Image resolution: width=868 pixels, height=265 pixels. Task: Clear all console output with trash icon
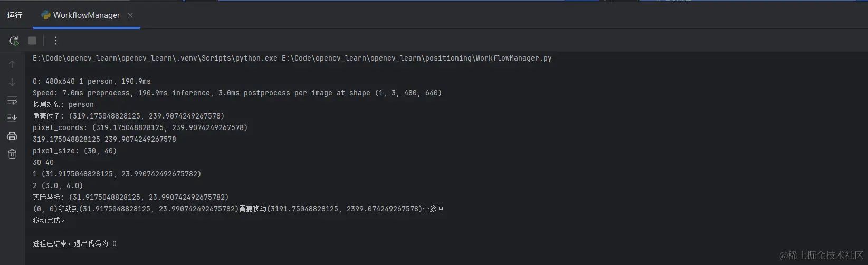pos(12,154)
